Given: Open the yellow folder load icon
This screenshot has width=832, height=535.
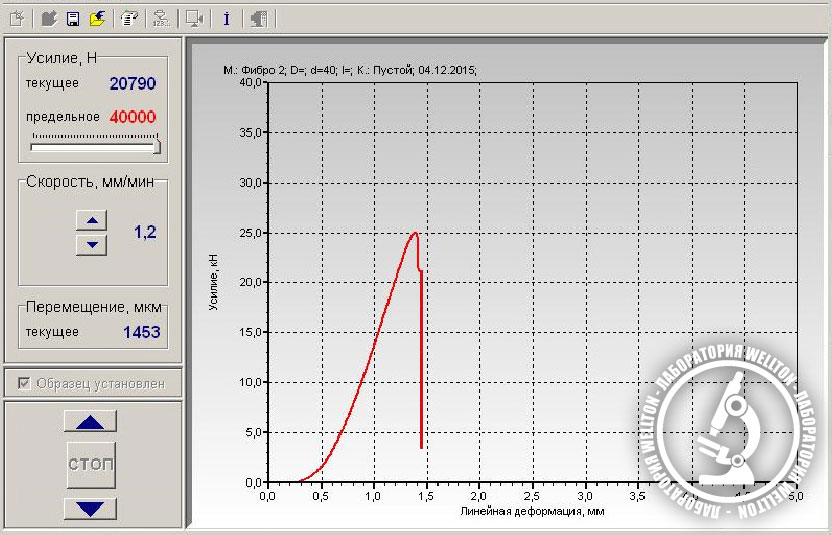Looking at the screenshot, I should [x=97, y=18].
